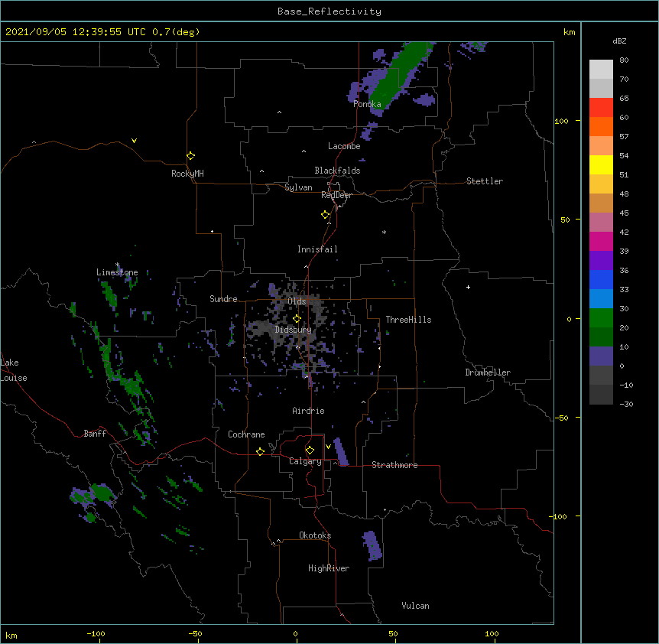This screenshot has width=659, height=644.
Task: Click the purple echo bar west of Strathmore
Action: pos(340,451)
